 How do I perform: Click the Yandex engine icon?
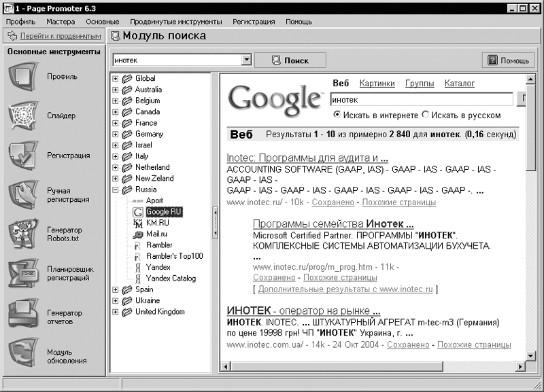point(138,268)
